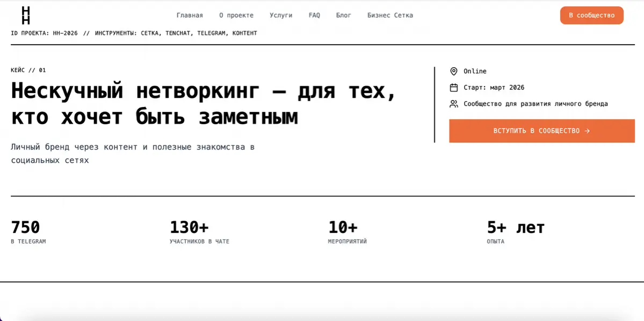The width and height of the screenshot is (644, 321).
Task: Go to О проекте page
Action: [236, 15]
